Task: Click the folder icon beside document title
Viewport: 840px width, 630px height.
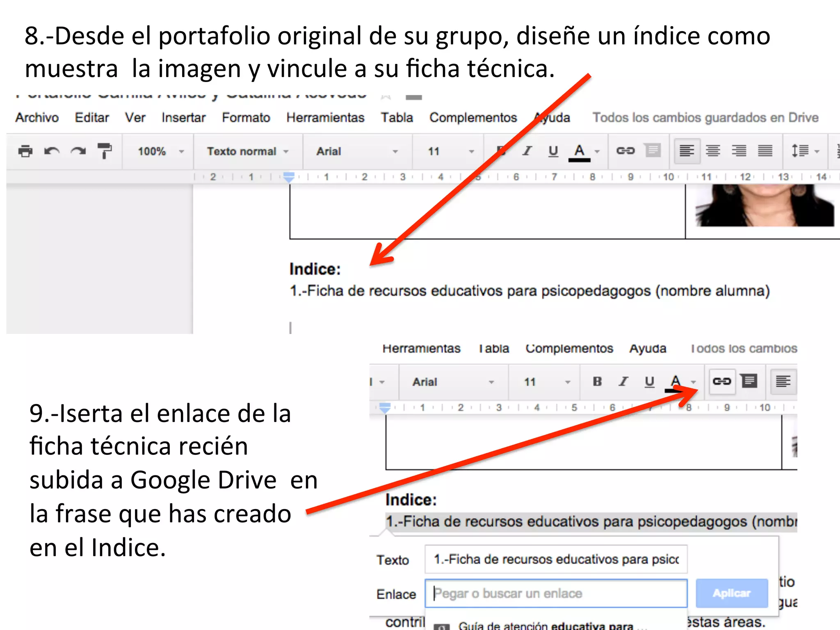Action: [413, 97]
